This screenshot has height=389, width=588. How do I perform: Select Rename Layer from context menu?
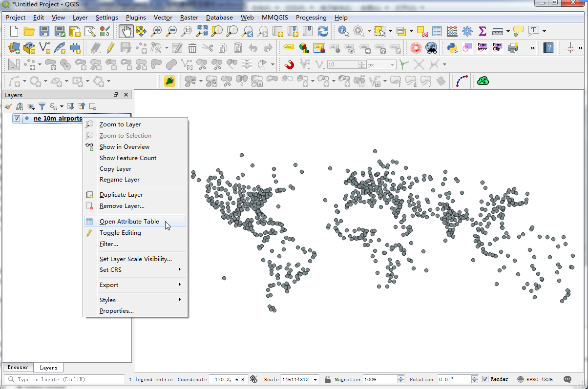coord(135,180)
